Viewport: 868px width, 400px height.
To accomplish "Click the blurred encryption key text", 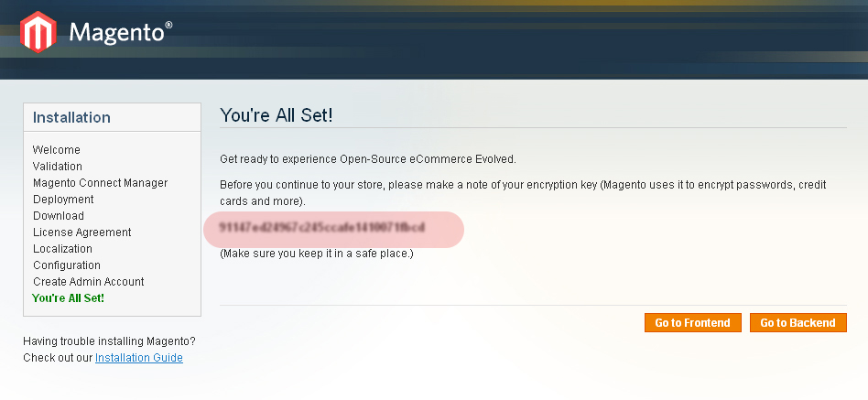I will point(322,227).
